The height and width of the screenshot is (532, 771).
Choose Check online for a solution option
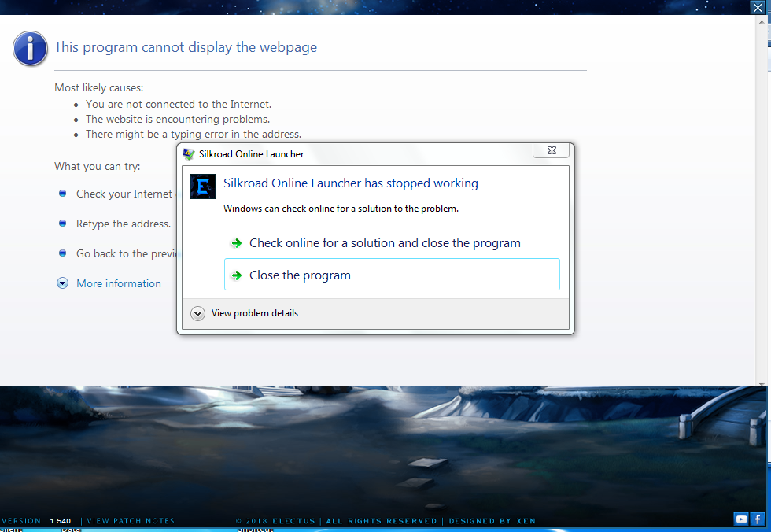385,243
